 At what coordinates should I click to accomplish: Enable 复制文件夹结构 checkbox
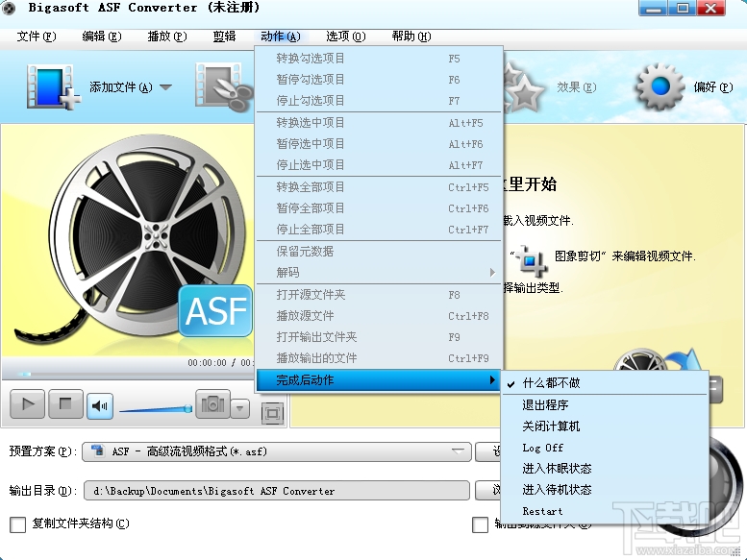(x=17, y=524)
